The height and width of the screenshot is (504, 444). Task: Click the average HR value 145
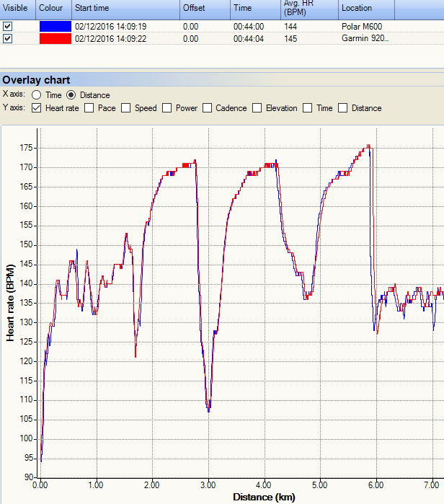click(290, 38)
